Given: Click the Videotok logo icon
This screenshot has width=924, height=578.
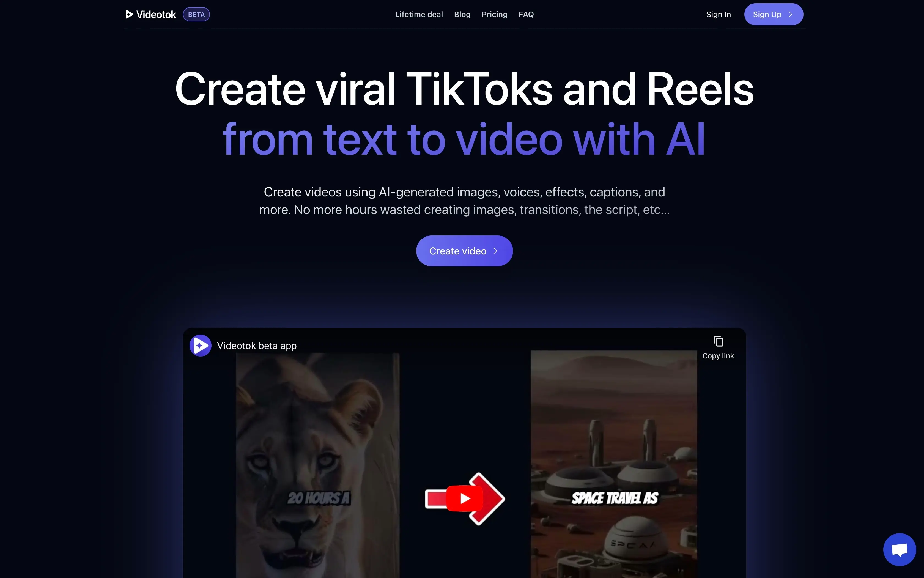Looking at the screenshot, I should point(128,14).
